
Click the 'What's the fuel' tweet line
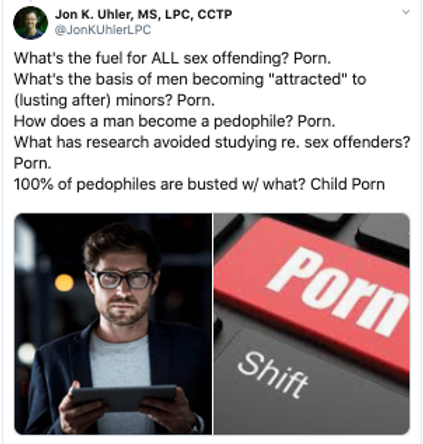[172, 58]
